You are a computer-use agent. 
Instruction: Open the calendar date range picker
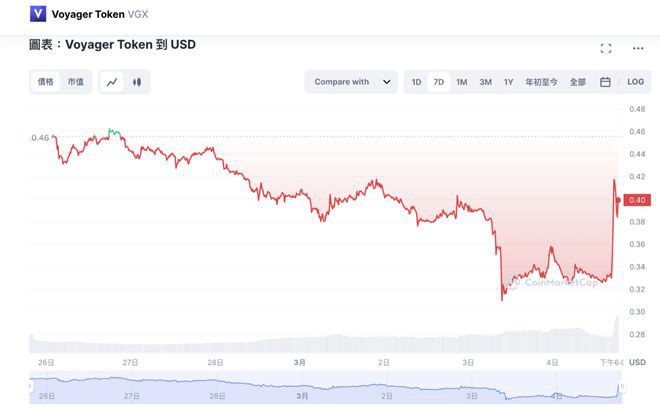pos(605,82)
